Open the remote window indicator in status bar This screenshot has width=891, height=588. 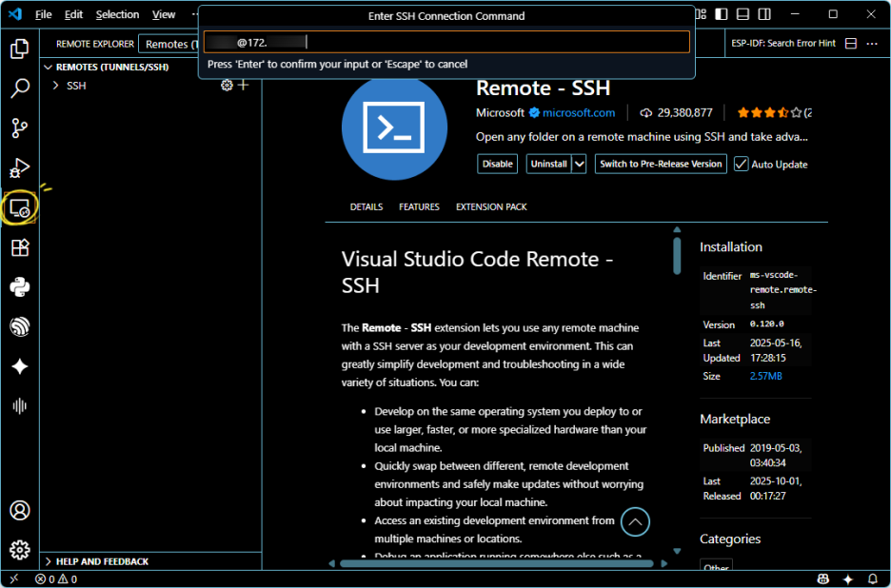coord(14,578)
